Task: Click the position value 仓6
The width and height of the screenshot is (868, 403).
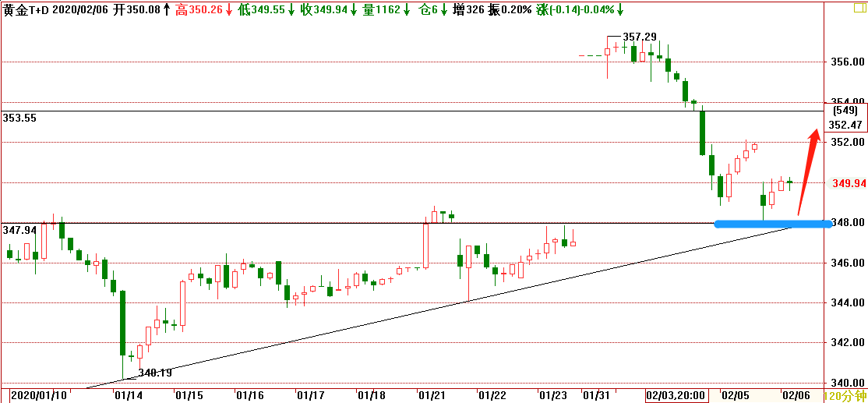Action: [x=429, y=9]
